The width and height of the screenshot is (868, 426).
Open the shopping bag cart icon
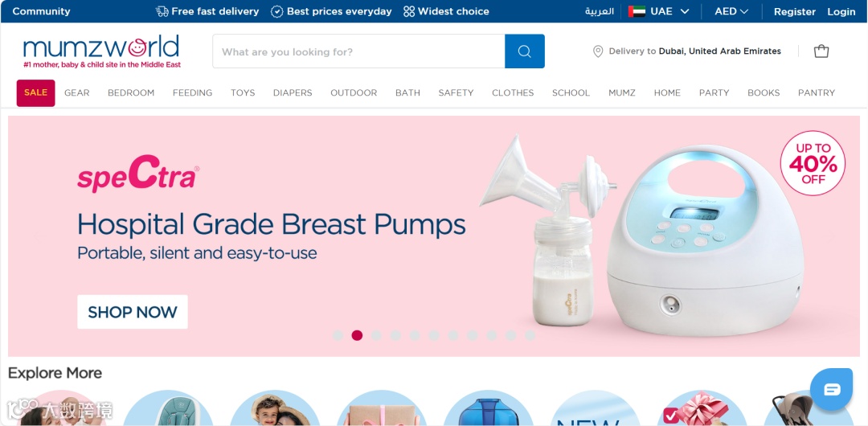pyautogui.click(x=821, y=51)
